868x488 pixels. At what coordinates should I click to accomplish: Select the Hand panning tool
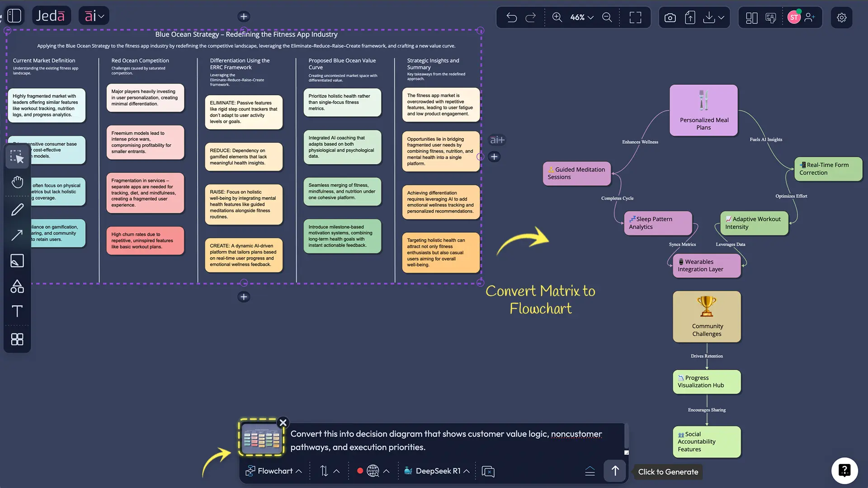17,182
